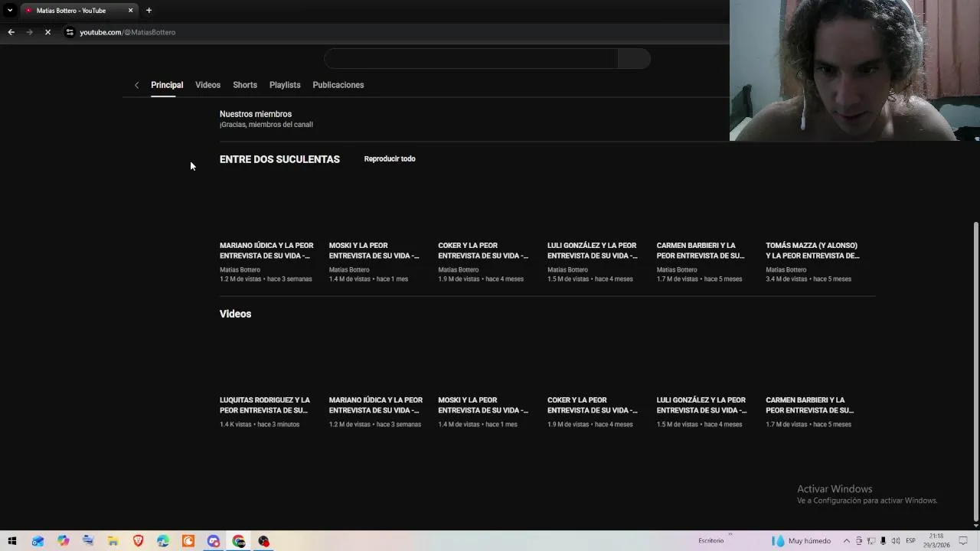This screenshot has width=980, height=551.
Task: Switch ESP keyboard language
Action: click(910, 541)
